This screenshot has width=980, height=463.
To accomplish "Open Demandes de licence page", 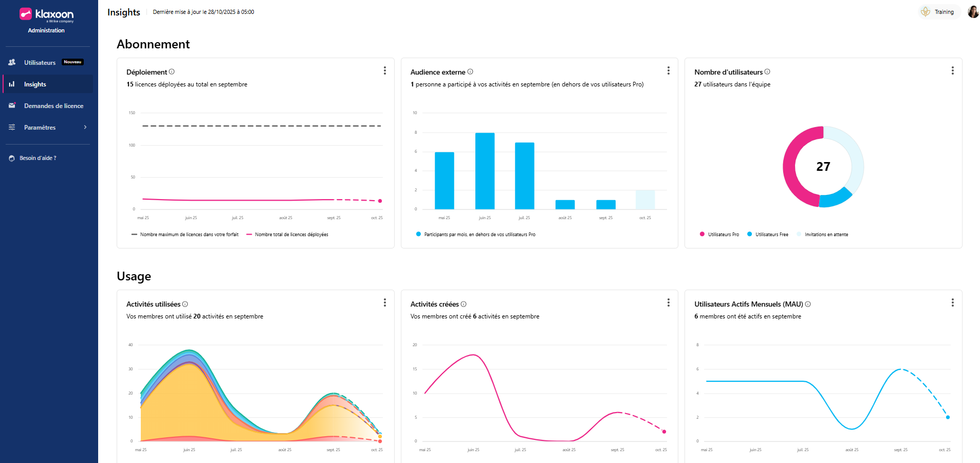I will [x=53, y=106].
